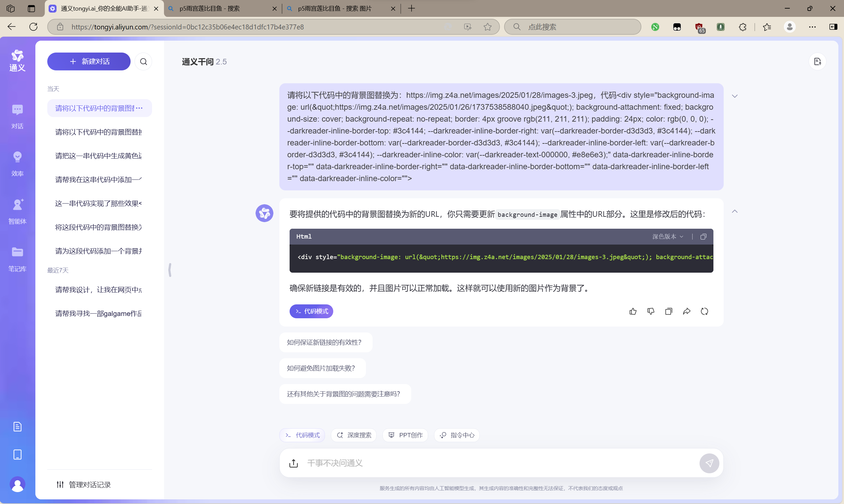Open conversation 请帮我在这串代码中添加一
Image resolution: width=844 pixels, height=504 pixels.
99,179
